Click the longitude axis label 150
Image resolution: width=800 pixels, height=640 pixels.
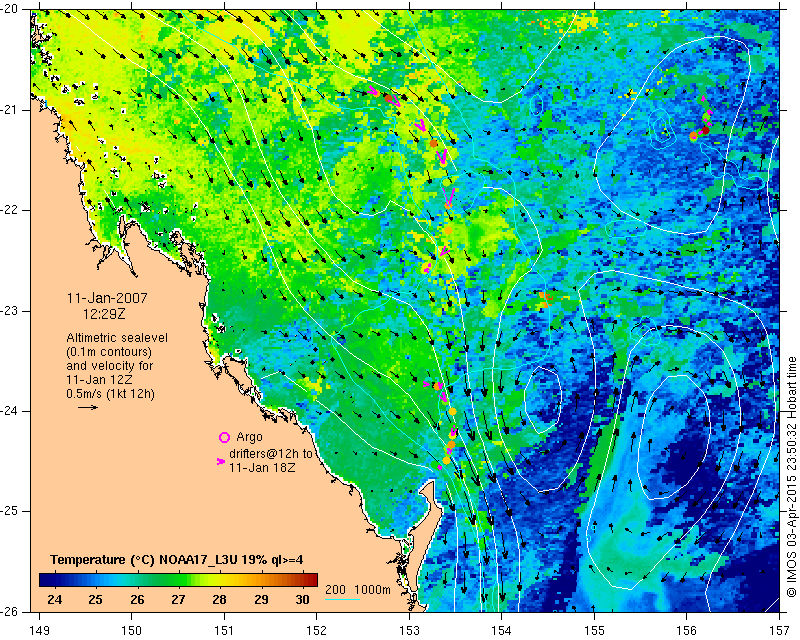tap(132, 631)
